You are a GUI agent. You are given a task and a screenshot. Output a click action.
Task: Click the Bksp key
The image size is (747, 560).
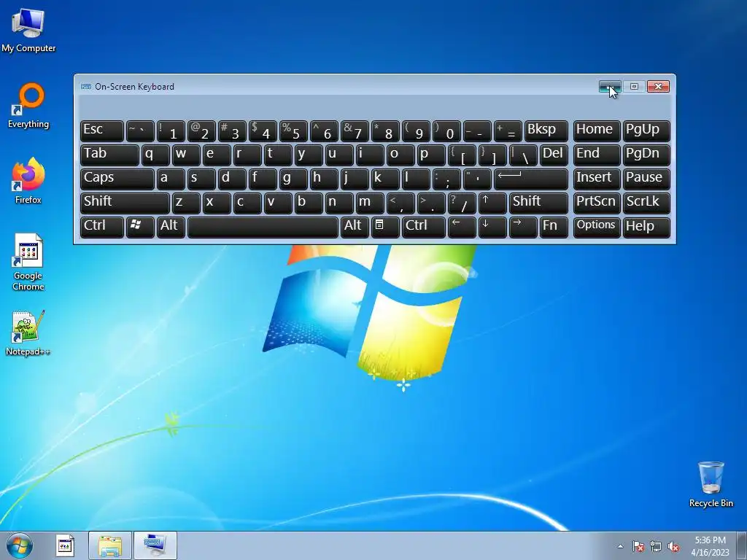tap(546, 131)
